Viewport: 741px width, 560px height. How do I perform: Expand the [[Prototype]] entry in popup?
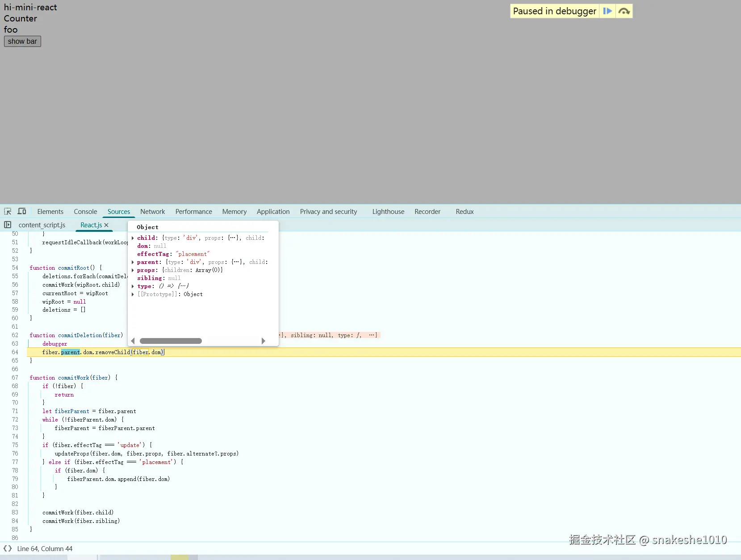tap(133, 294)
